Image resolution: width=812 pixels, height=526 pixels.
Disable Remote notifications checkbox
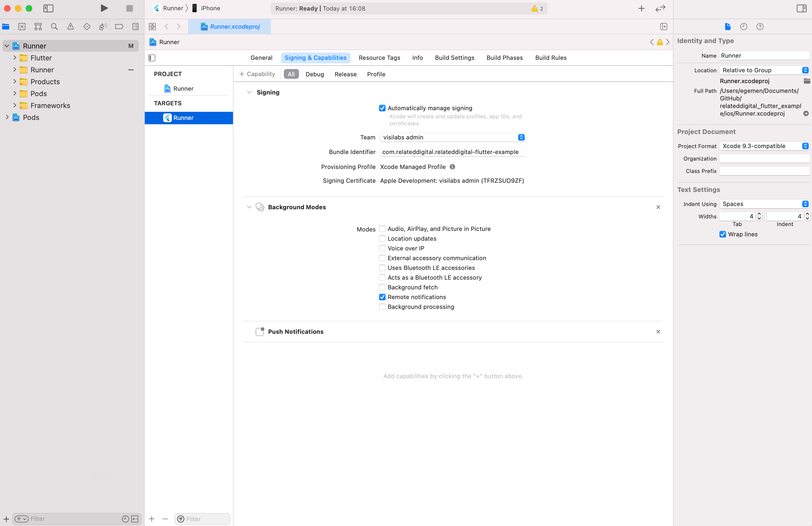pos(382,297)
